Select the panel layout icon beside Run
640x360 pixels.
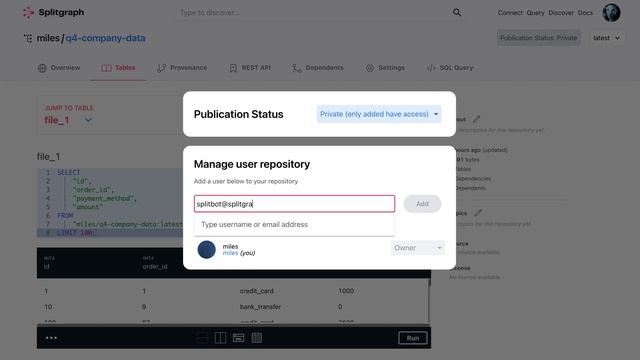point(238,338)
